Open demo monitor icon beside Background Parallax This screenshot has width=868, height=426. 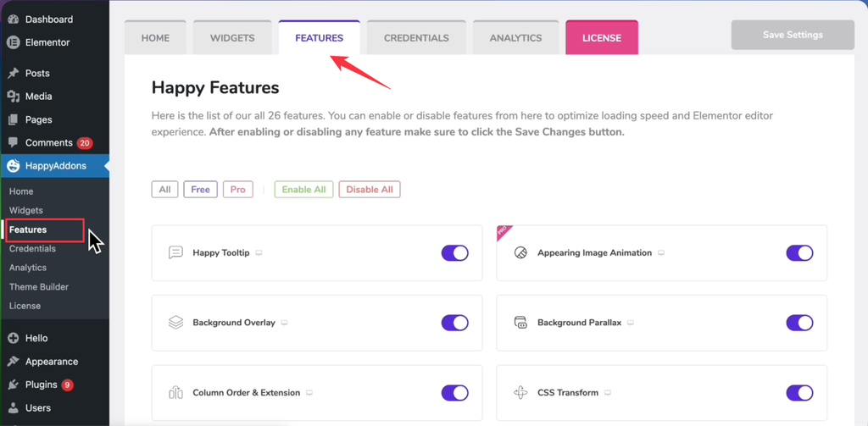click(x=631, y=323)
